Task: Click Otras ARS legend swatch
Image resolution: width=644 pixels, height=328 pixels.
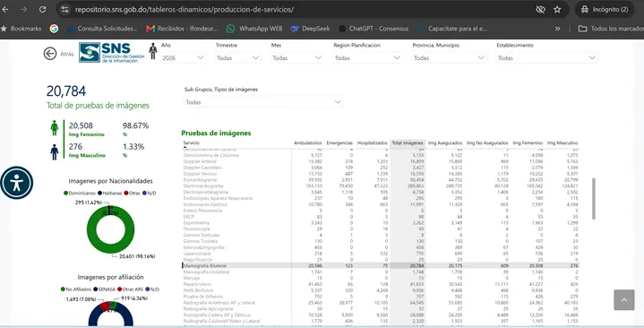Action: pos(119,289)
